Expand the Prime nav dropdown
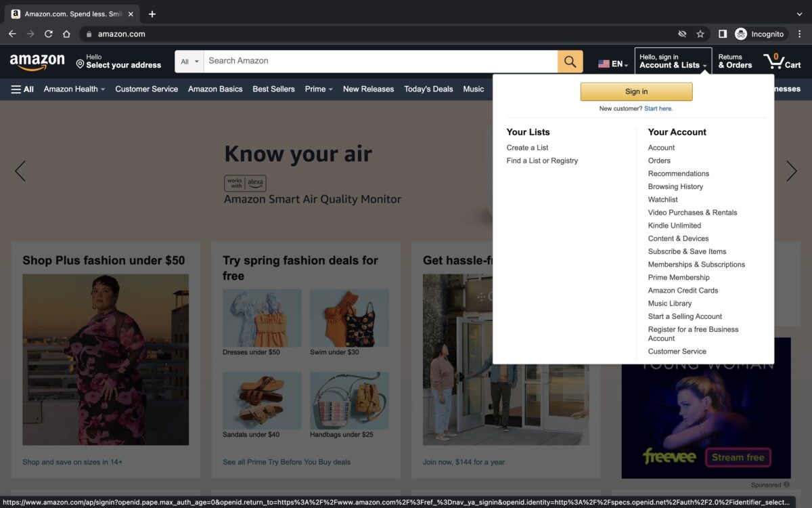Image resolution: width=812 pixels, height=508 pixels. tap(319, 89)
